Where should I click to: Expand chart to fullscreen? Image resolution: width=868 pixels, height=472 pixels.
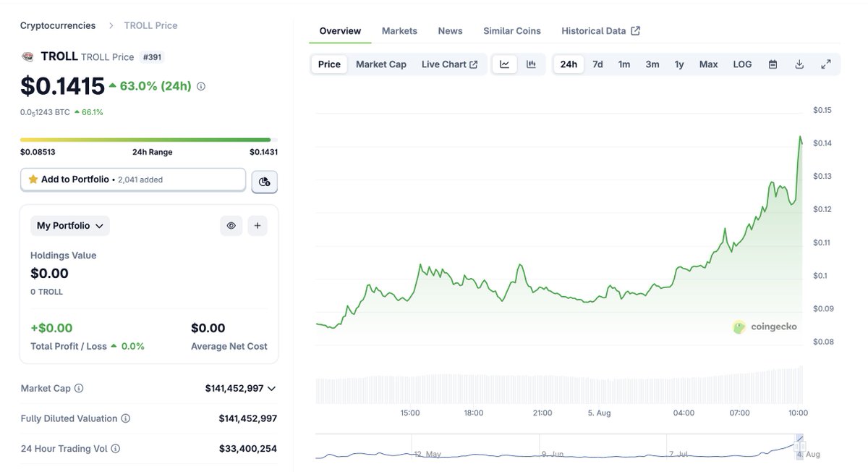[x=826, y=64]
